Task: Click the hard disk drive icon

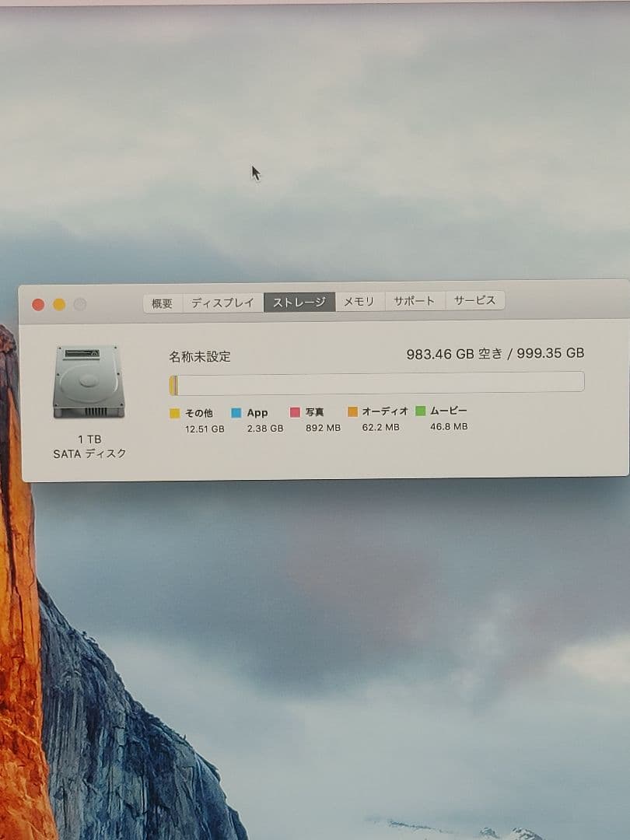Action: (x=88, y=381)
